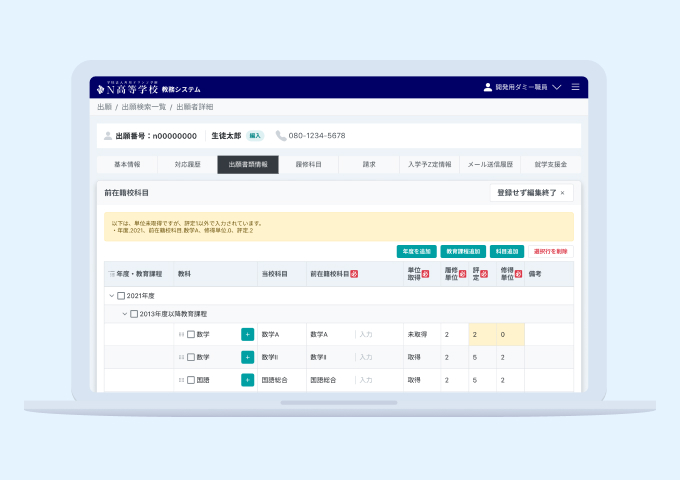This screenshot has height=480, width=680.
Task: Collapse the 2013年度以降教育課程 row
Action: click(x=124, y=314)
